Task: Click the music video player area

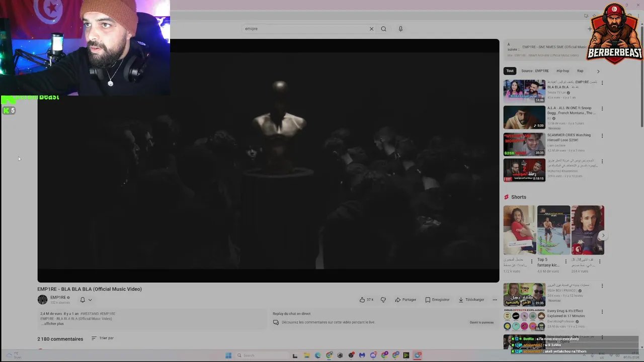Action: tap(268, 161)
